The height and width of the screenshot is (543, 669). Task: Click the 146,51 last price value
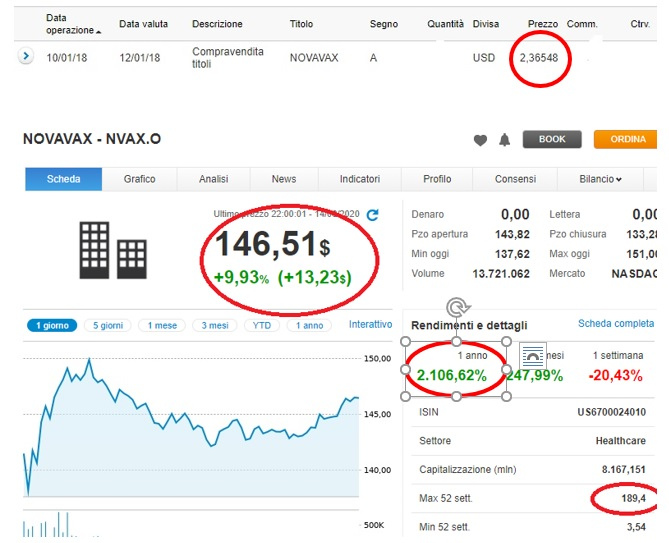pyautogui.click(x=272, y=244)
